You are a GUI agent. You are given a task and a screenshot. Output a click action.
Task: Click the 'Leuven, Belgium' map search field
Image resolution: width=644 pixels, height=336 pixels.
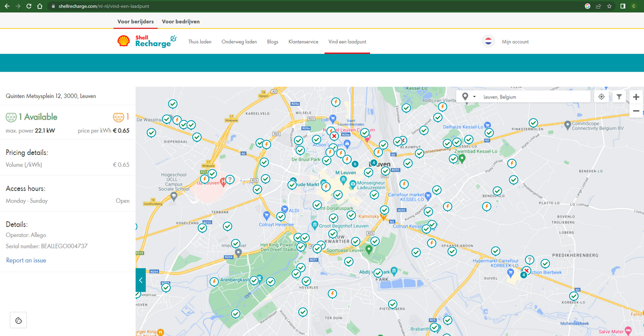[x=534, y=97]
